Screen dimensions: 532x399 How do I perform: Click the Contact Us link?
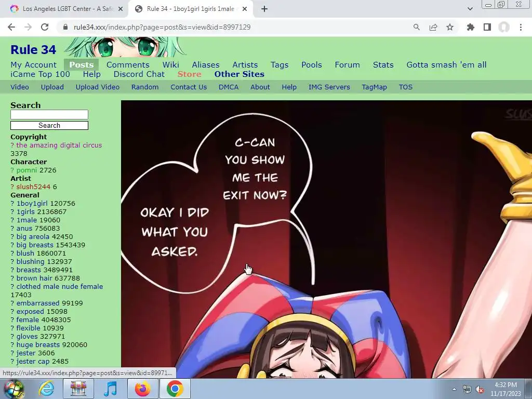[189, 87]
